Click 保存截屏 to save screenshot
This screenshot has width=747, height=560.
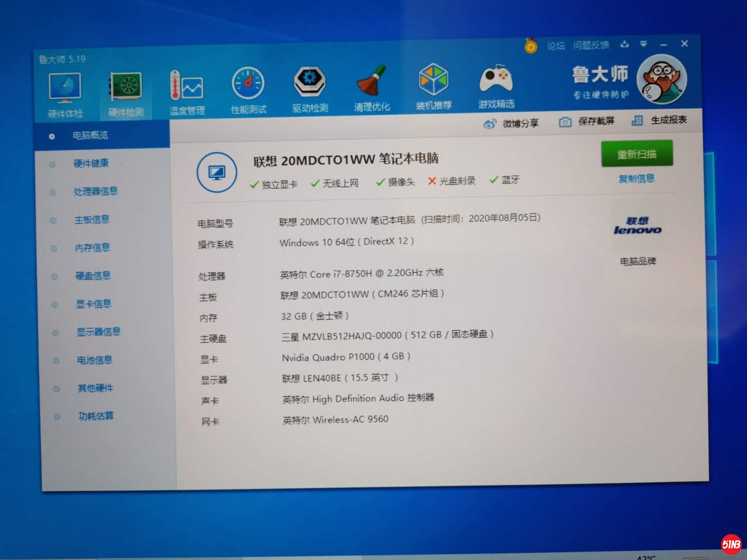[587, 121]
